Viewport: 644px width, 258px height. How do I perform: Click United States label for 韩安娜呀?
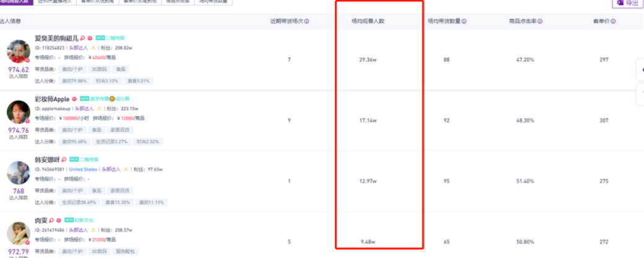click(x=83, y=170)
